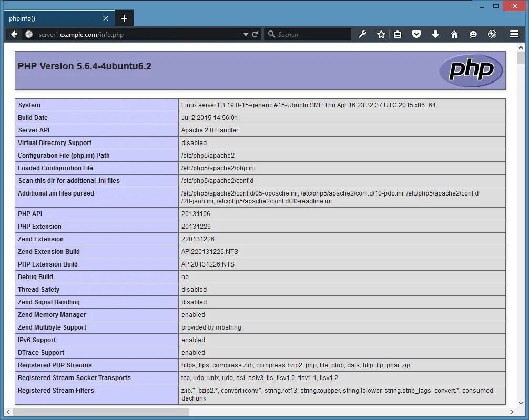Click the 'provided by mbstring' value
The image size is (529, 420).
pos(211,327)
